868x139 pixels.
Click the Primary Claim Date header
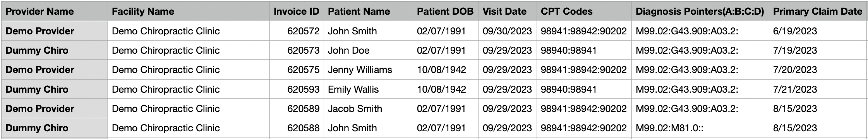pos(818,12)
